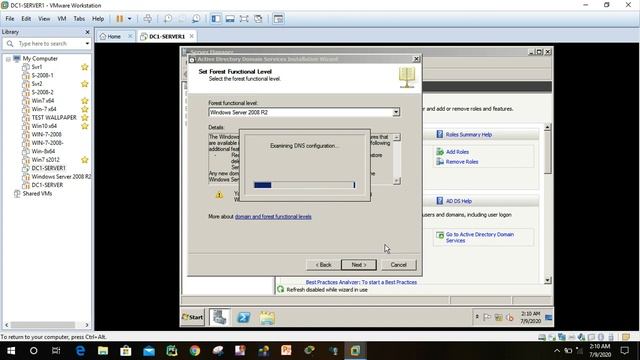
Task: Click the Unity mode toolbar icon
Action: click(258, 19)
